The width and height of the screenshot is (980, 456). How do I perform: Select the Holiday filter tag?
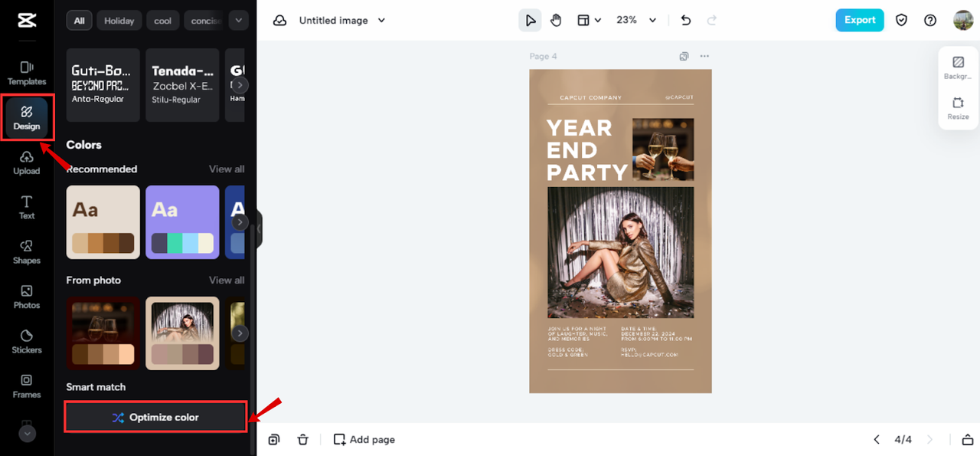click(119, 21)
